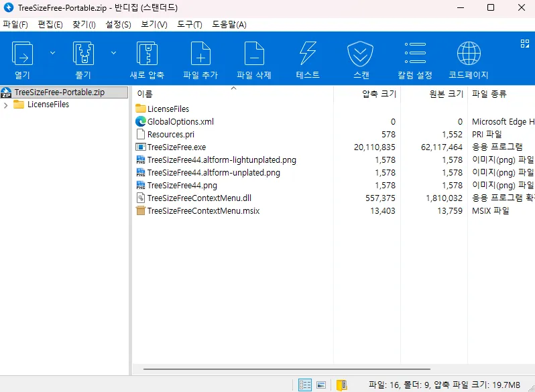Select the TreeSizeFree44.png file name
Screen dimensions: 535x392
182,185
